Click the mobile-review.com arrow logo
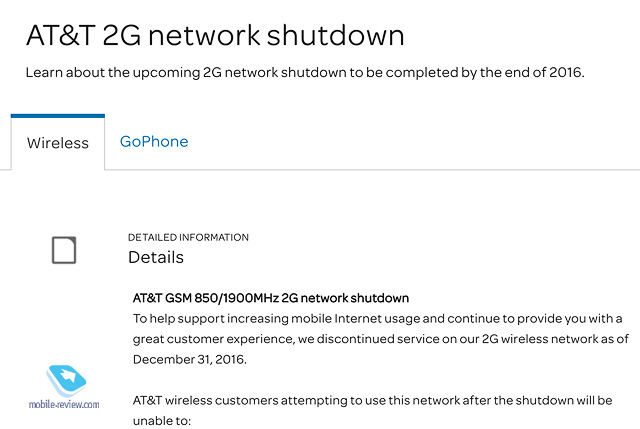 [x=66, y=380]
